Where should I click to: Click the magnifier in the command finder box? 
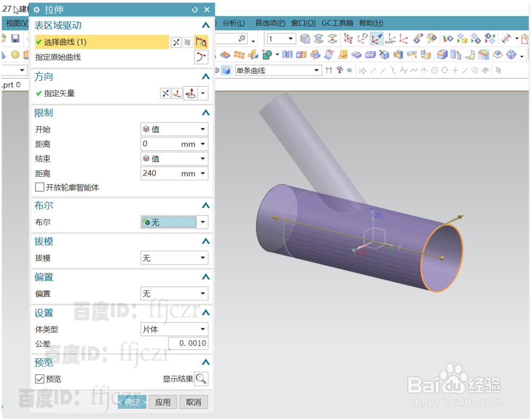(x=242, y=39)
